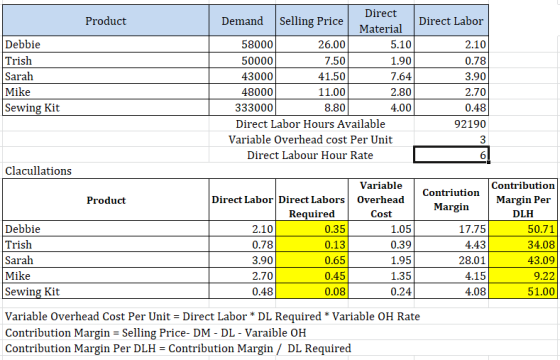Click Mike's margin per DLH 9.22
The image size is (560, 360).
(x=523, y=276)
